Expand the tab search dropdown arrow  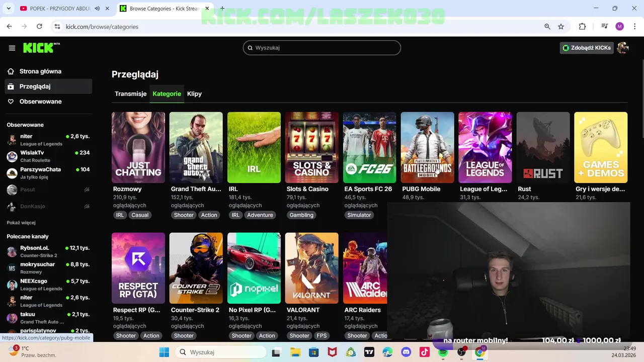pos(9,9)
